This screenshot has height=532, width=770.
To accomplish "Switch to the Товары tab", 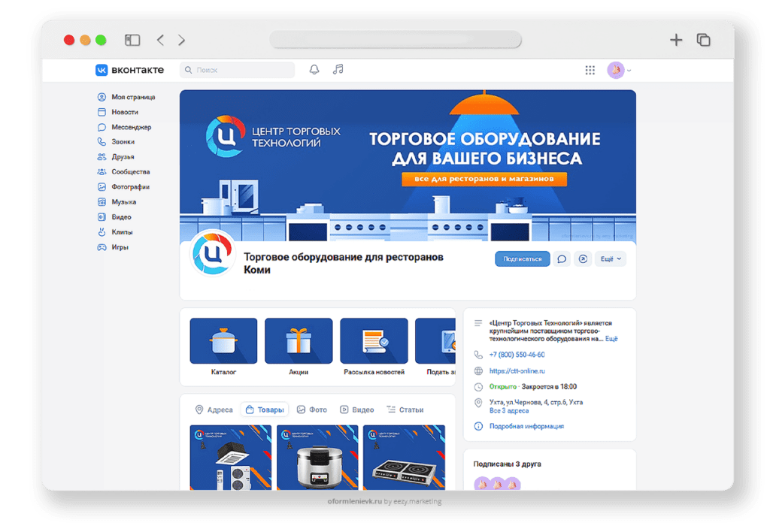I will 265,410.
